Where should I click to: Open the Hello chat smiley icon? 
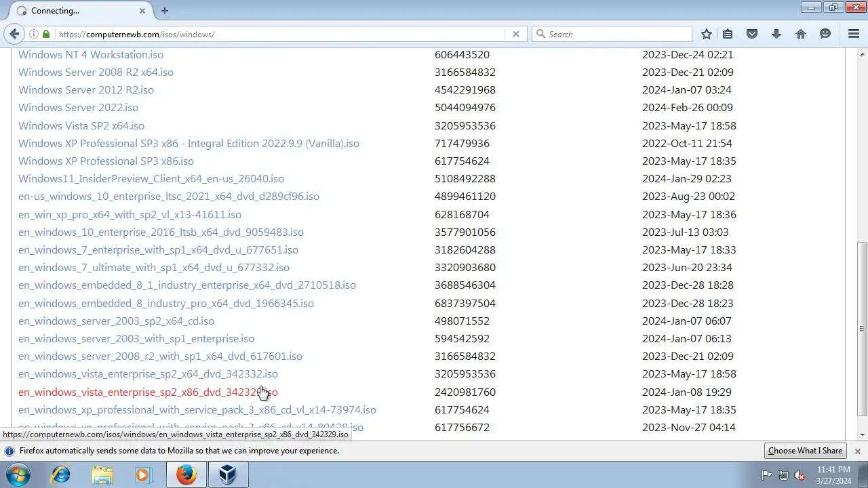(x=825, y=34)
